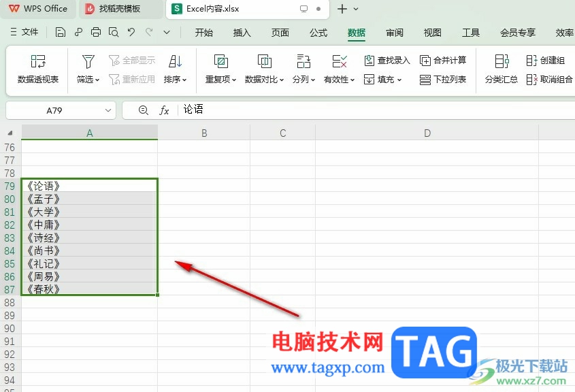575x392 pixels.
Task: Click Dropdown List (下拉列表) button
Action: (442, 79)
